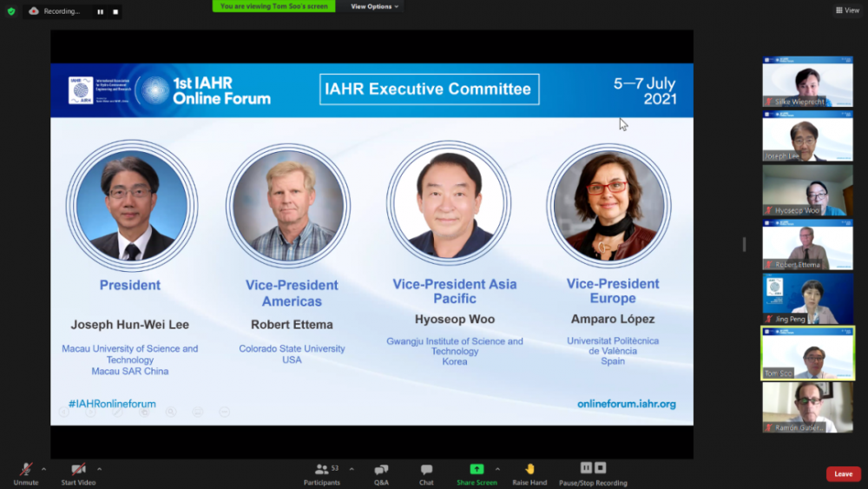Open the Participants panel
The image size is (868, 489).
pos(322,474)
